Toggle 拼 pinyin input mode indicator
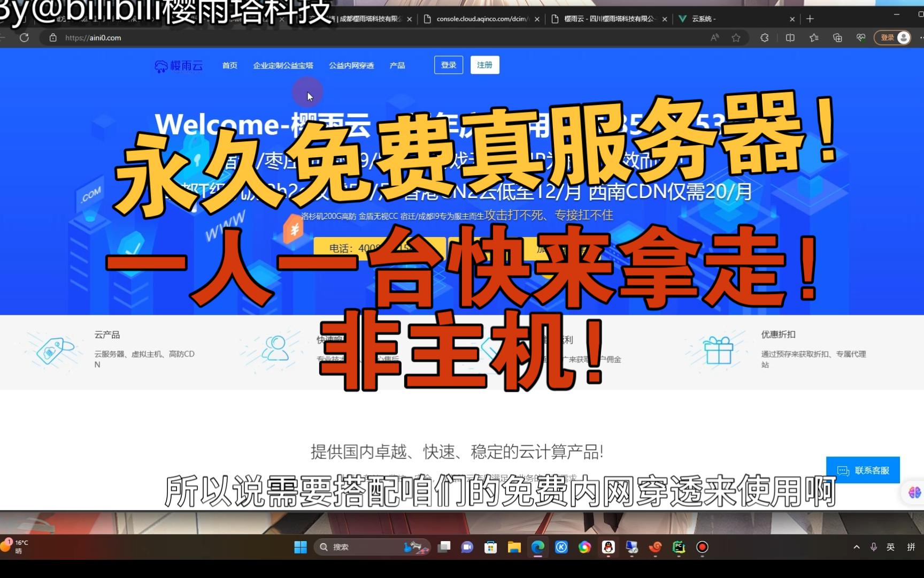The image size is (924, 578). tap(911, 547)
